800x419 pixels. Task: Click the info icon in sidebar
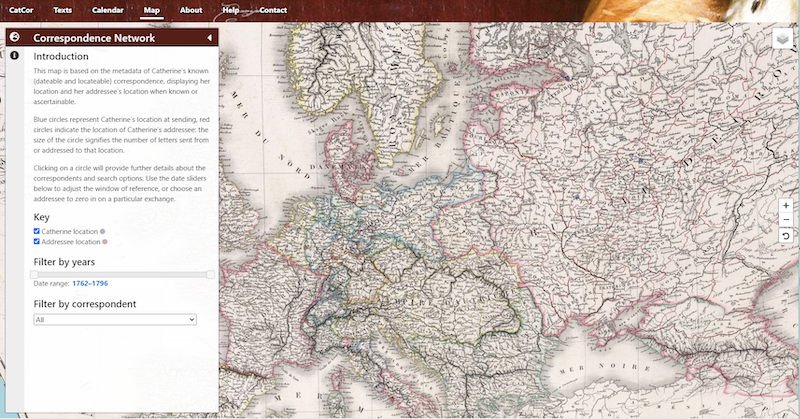point(14,55)
